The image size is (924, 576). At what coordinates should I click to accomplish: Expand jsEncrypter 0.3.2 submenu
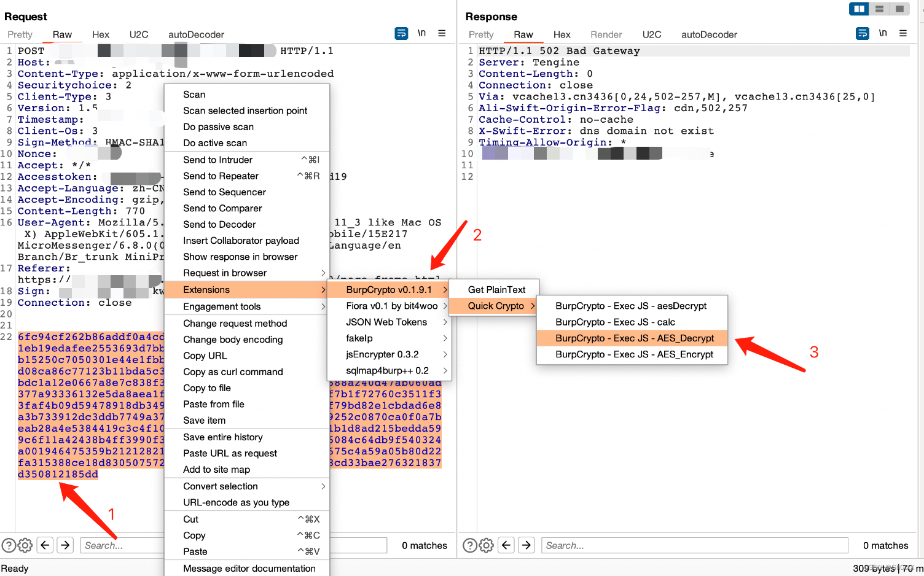coord(390,354)
